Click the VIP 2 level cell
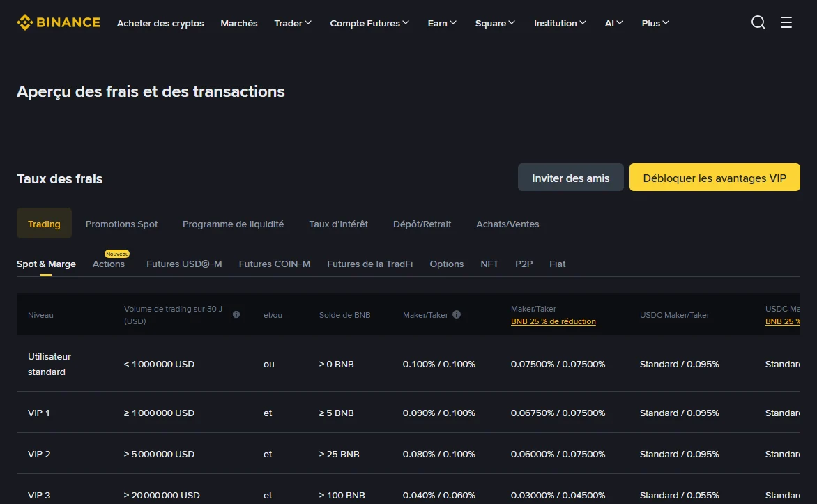 click(x=39, y=454)
